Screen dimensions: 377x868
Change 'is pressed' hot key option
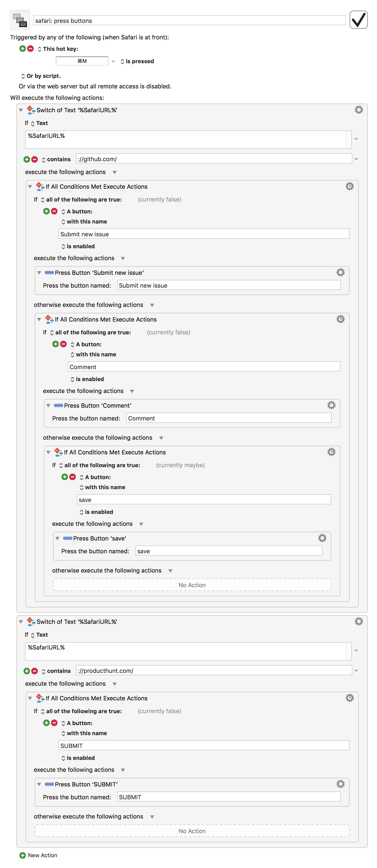(137, 61)
